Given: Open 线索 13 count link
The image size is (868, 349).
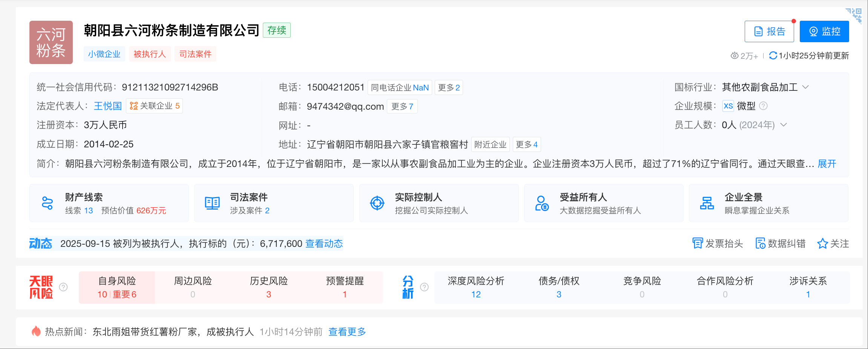Looking at the screenshot, I should [79, 210].
